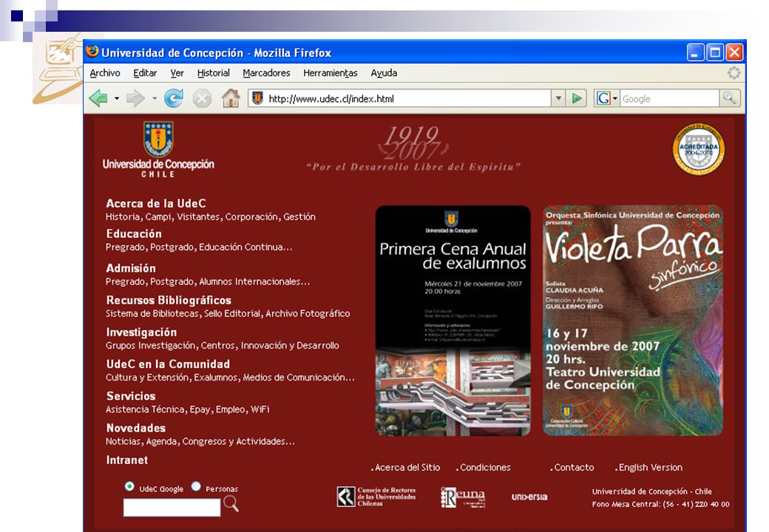
Task: Open the Admisión section
Action: [131, 268]
